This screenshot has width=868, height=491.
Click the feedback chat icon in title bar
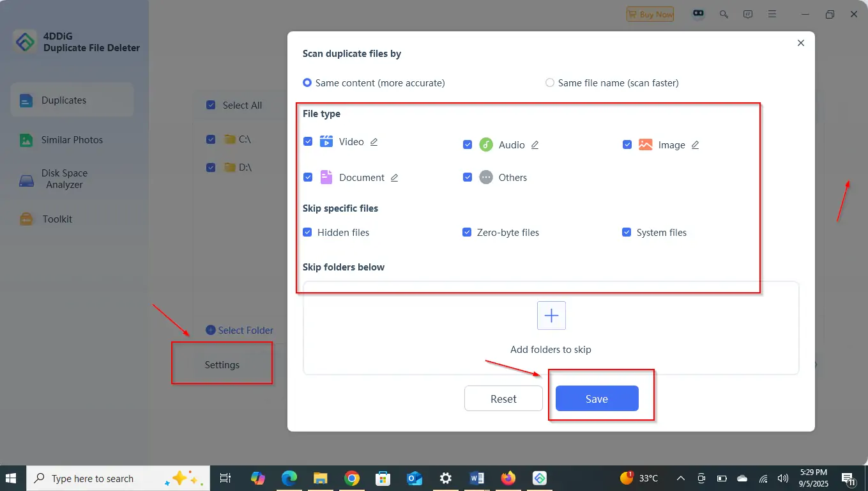click(x=748, y=14)
